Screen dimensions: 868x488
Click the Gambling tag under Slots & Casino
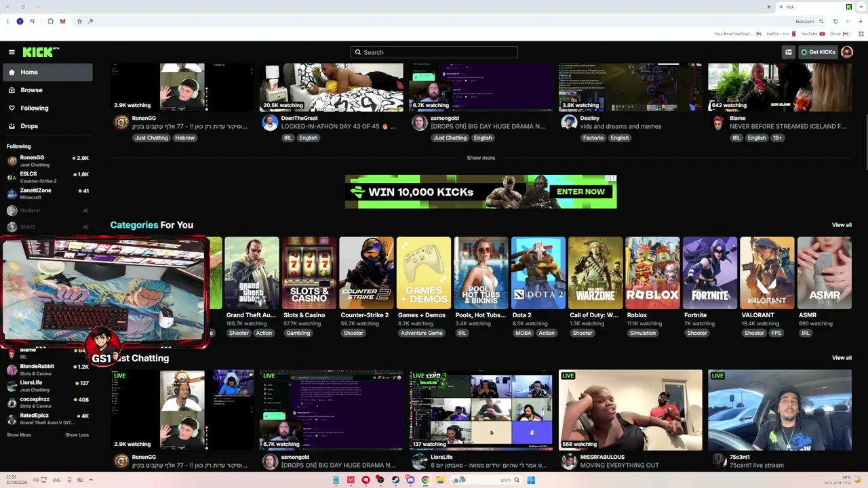tap(298, 333)
